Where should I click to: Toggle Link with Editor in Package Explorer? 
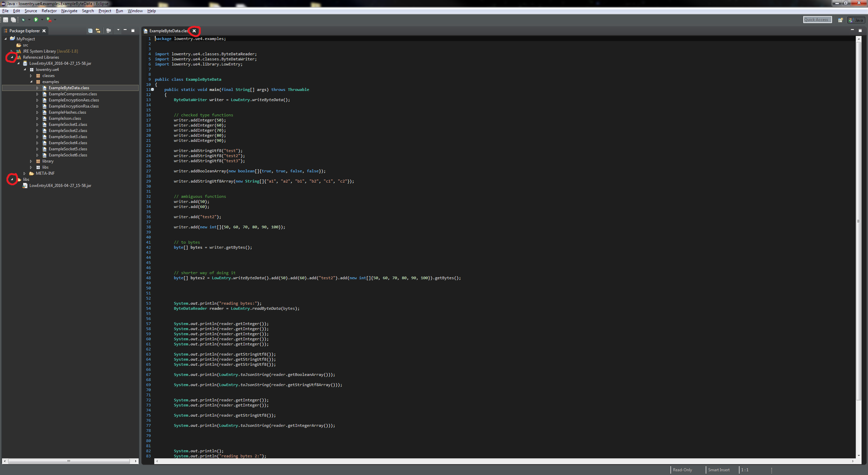[x=98, y=31]
